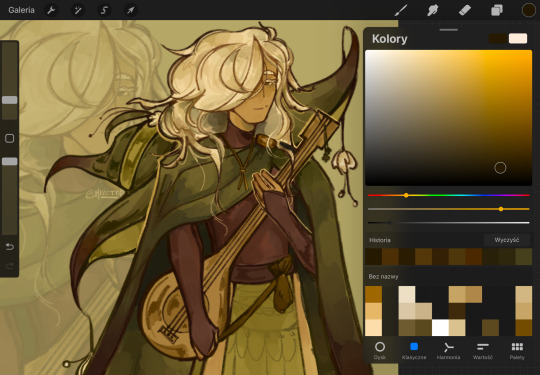Select the dark primary color chip beside Kolory
This screenshot has height=375, width=540.
(x=498, y=39)
